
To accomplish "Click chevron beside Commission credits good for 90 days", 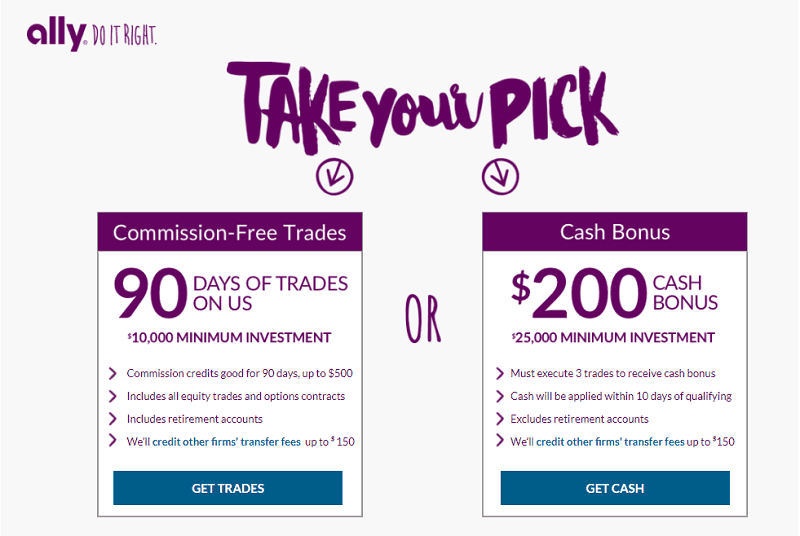I will (113, 373).
